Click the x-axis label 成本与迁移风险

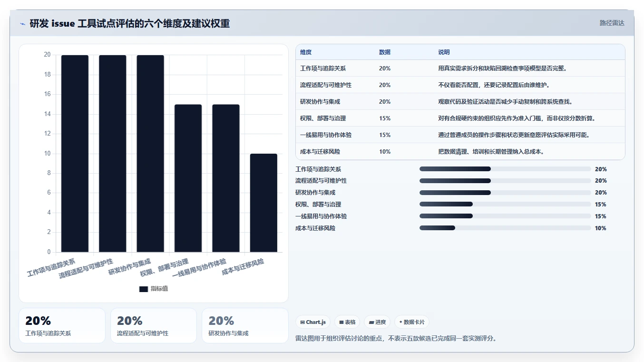243,267
